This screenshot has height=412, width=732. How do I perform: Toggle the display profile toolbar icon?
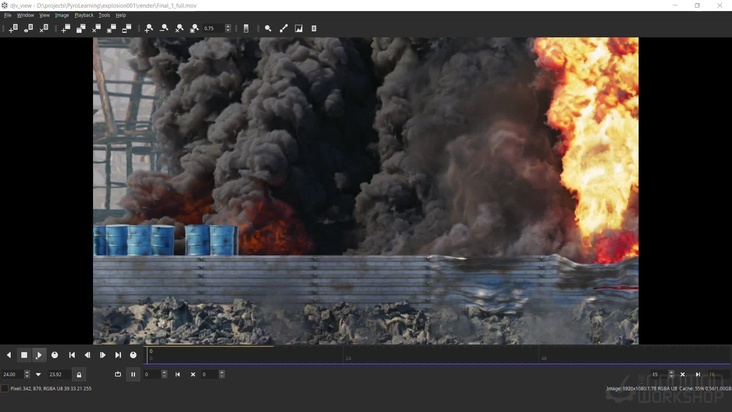point(246,28)
